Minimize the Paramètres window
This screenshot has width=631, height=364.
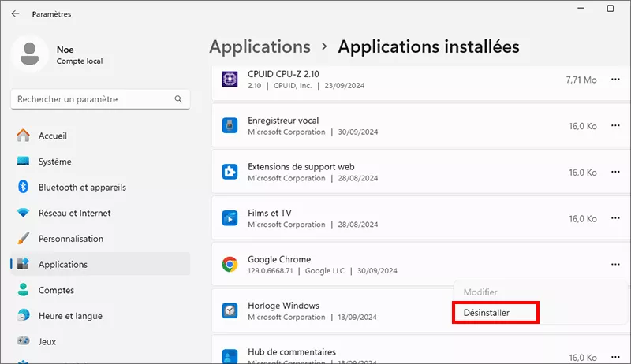click(x=581, y=8)
